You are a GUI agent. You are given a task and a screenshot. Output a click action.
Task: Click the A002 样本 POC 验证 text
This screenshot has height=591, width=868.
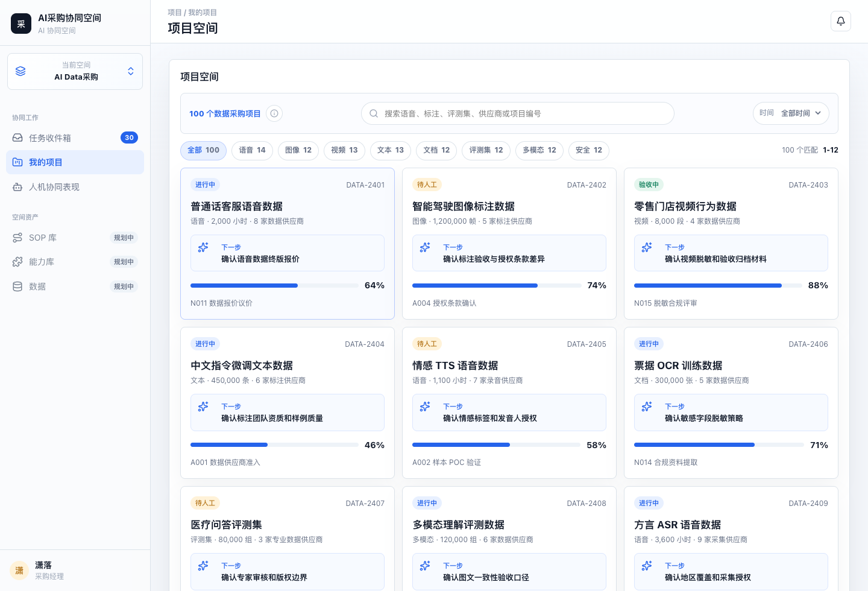(x=447, y=463)
